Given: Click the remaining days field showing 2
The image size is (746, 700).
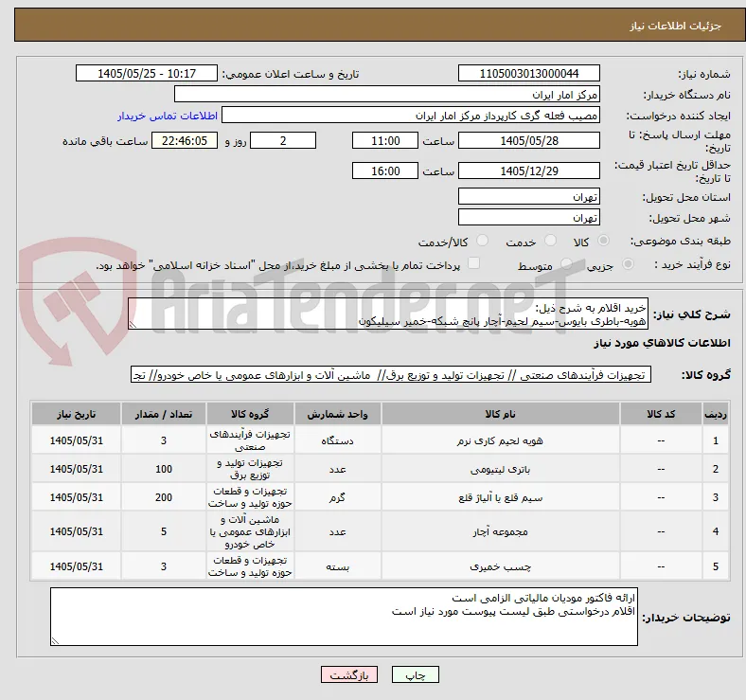Looking at the screenshot, I should (x=283, y=140).
